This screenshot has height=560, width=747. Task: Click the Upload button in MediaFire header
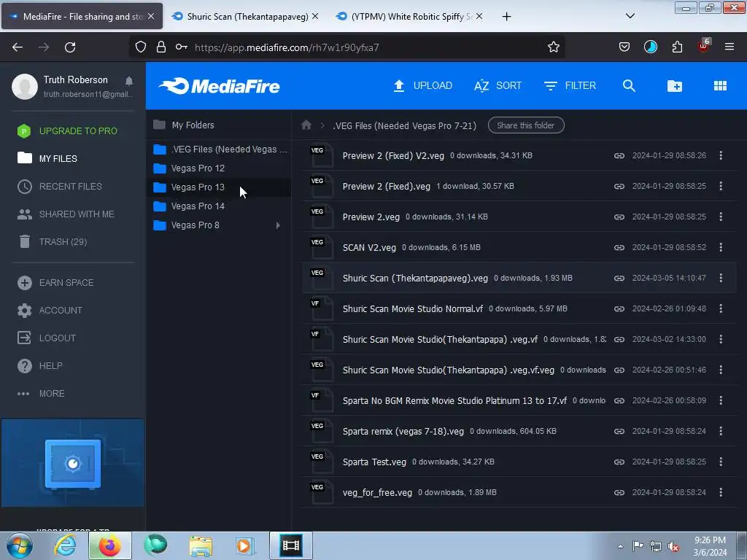pyautogui.click(x=422, y=86)
